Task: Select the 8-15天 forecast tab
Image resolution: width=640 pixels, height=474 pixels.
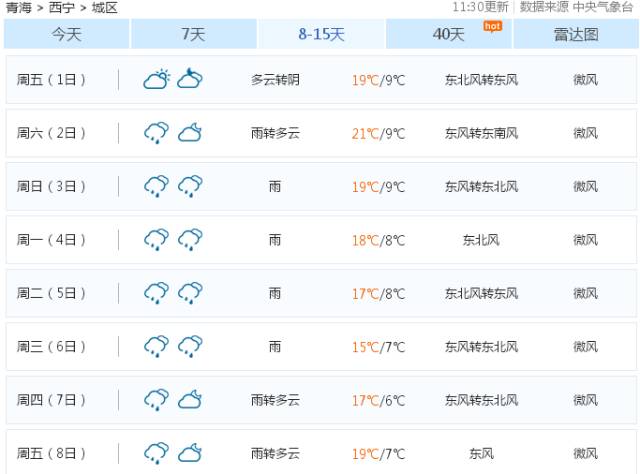Action: 321,34
